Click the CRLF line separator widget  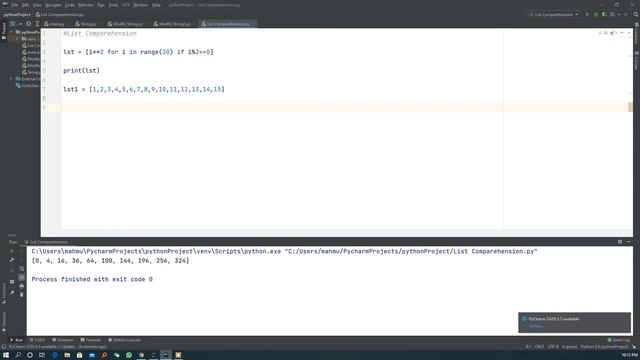(539, 347)
